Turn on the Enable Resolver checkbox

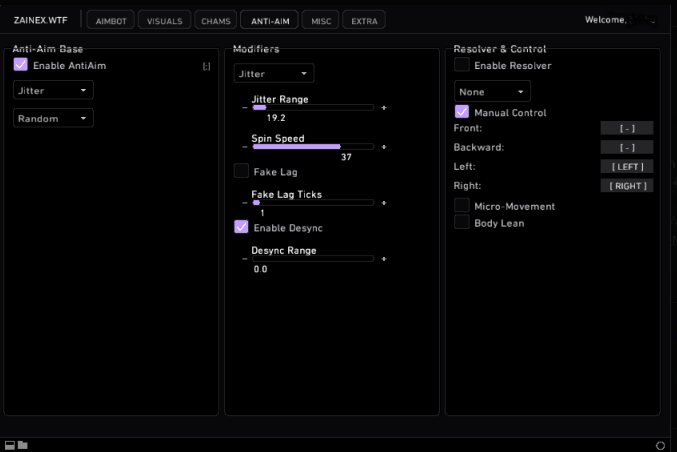[462, 65]
